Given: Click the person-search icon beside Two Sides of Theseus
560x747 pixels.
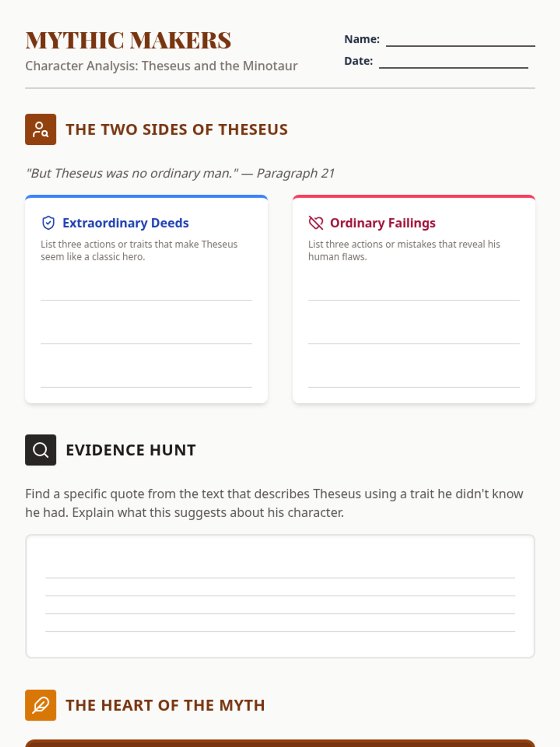Looking at the screenshot, I should tap(41, 129).
